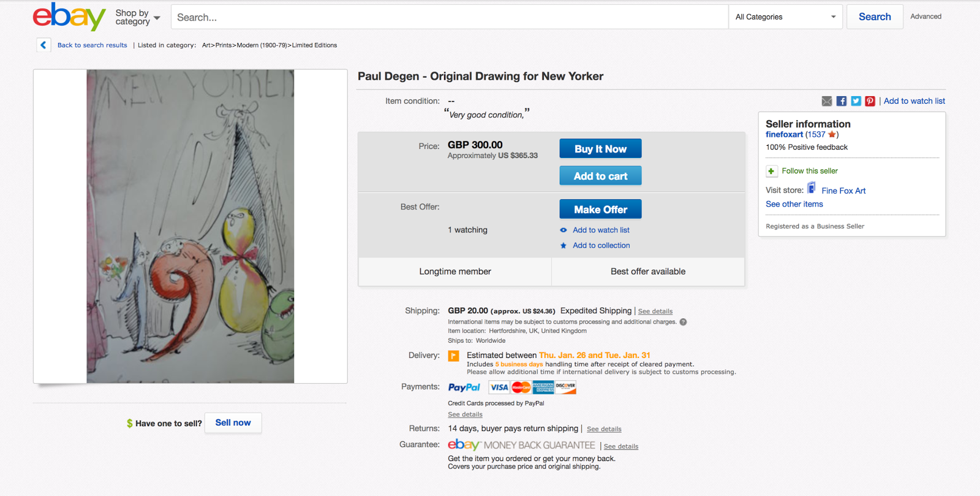Click the eBay logo
Screen dimensions: 980x496
click(x=69, y=17)
